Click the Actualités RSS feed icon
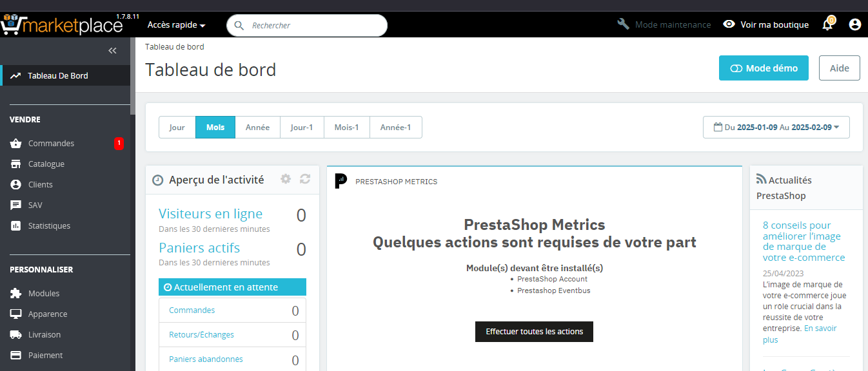This screenshot has height=371, width=868. (x=761, y=180)
